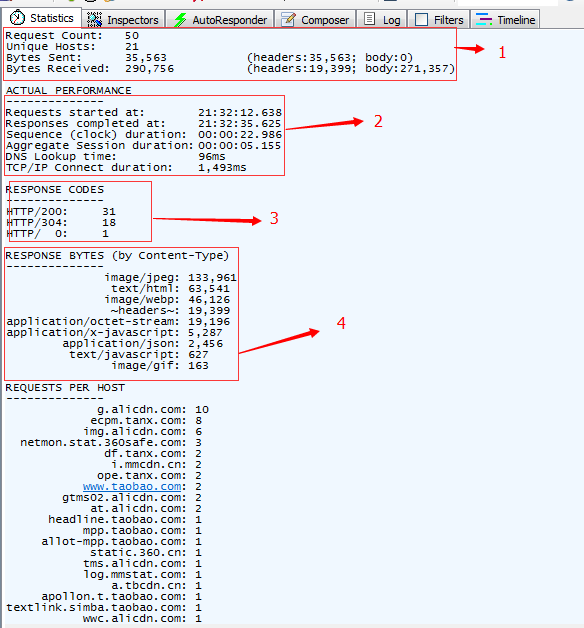
Task: Switch to the Timeline tab
Action: point(505,20)
